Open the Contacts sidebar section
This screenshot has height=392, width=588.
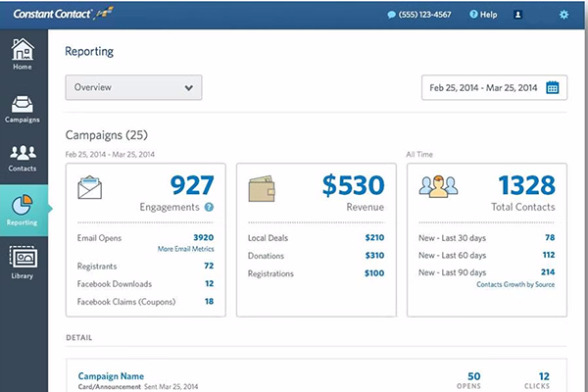[22, 157]
